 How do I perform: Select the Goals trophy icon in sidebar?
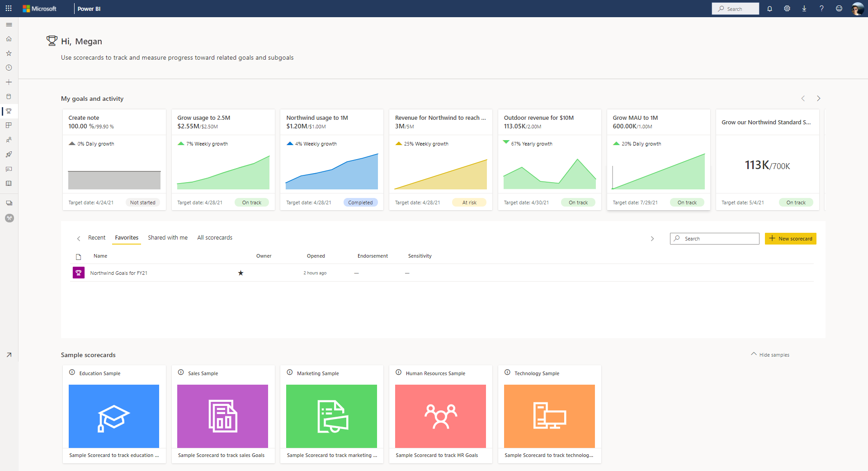click(9, 111)
